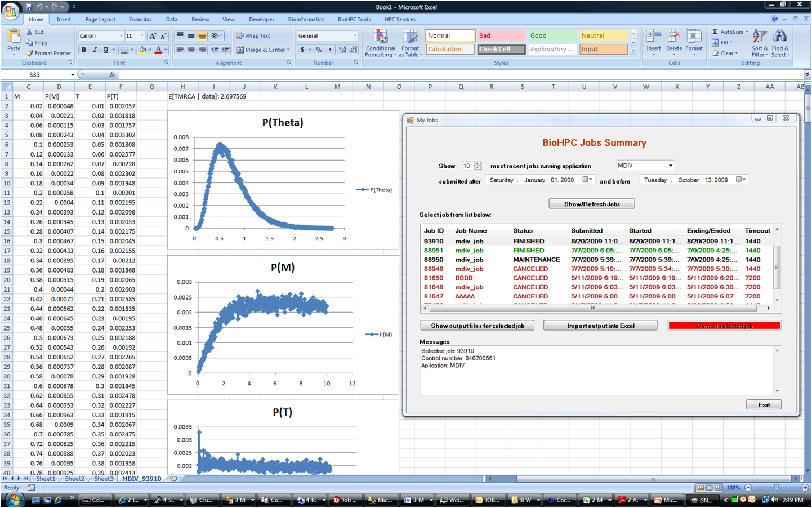The image size is (812, 508).
Task: Click Exit in the My Jobs dialog
Action: tap(764, 405)
